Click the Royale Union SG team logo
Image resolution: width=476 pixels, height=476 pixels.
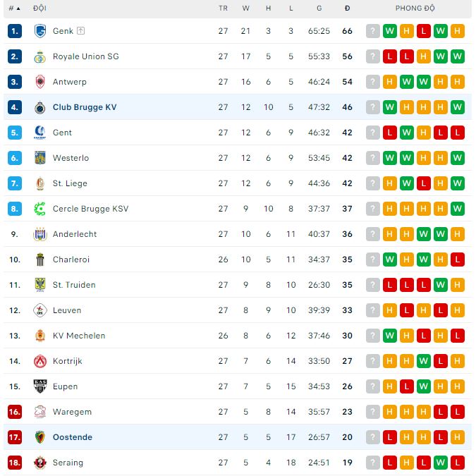coord(39,56)
